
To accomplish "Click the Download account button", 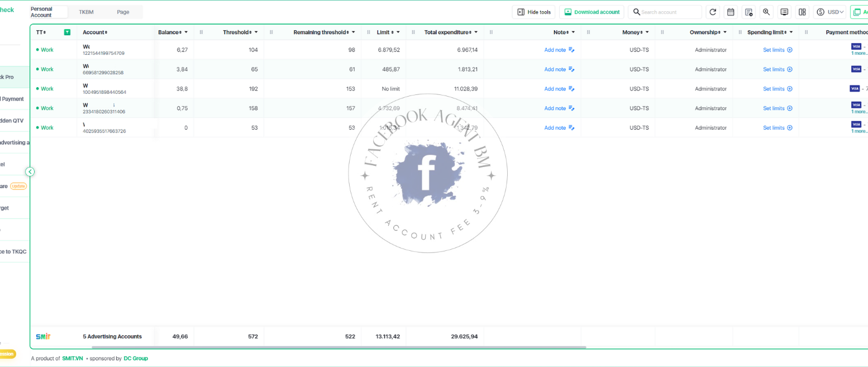I will [592, 12].
